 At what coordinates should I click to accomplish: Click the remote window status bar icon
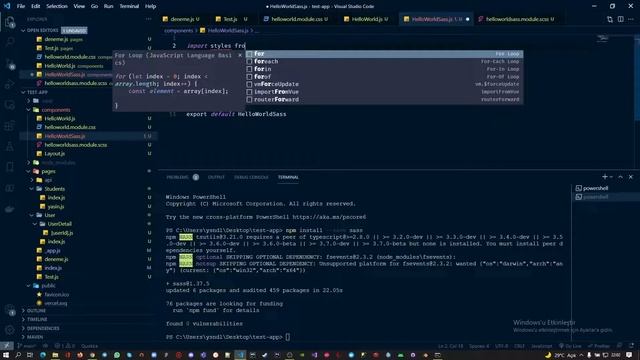pos(7,345)
